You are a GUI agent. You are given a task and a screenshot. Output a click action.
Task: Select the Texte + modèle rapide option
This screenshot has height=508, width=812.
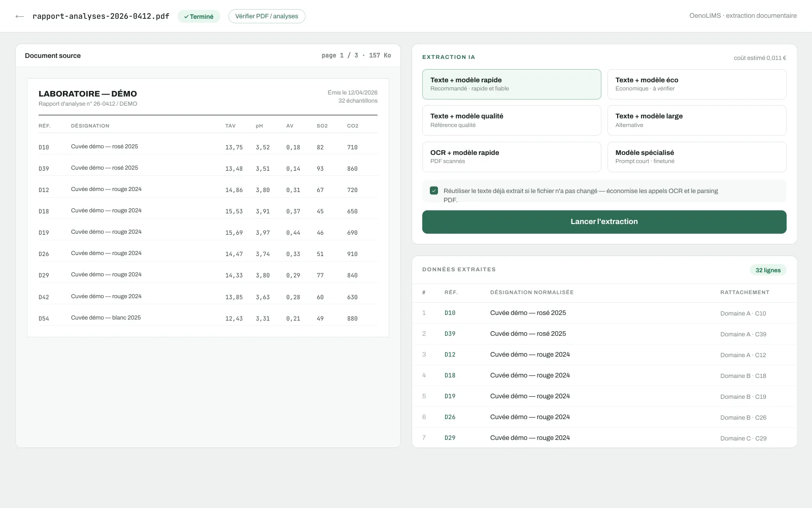(x=512, y=84)
